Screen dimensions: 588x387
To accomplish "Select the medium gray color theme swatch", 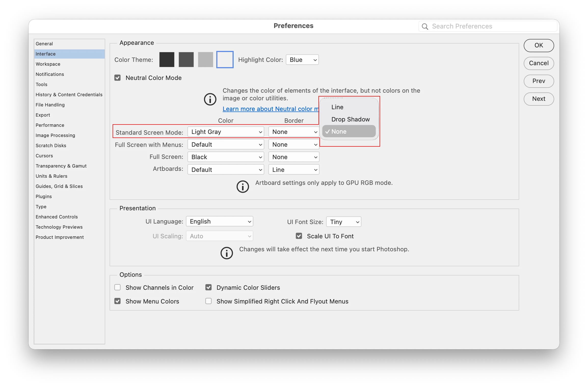I will click(x=205, y=60).
